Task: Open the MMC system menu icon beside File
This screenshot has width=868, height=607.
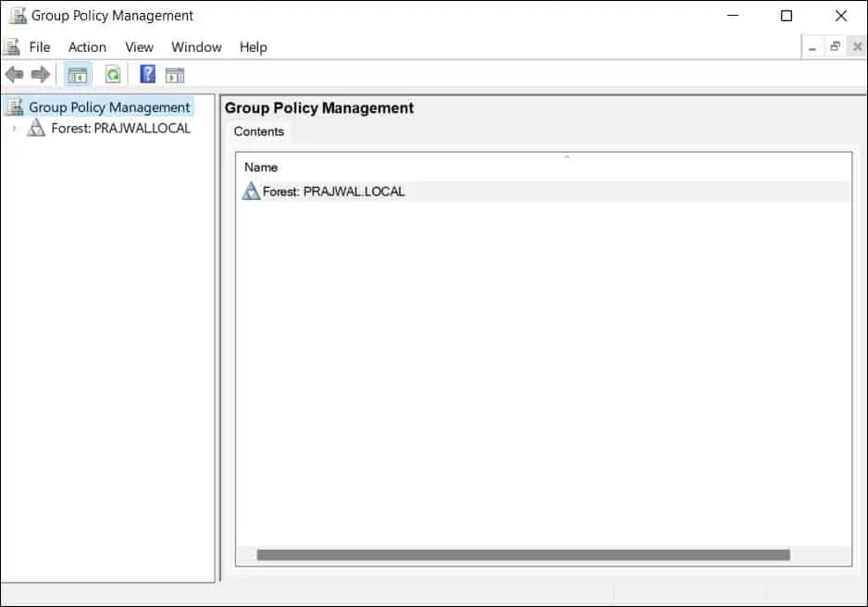Action: point(12,47)
